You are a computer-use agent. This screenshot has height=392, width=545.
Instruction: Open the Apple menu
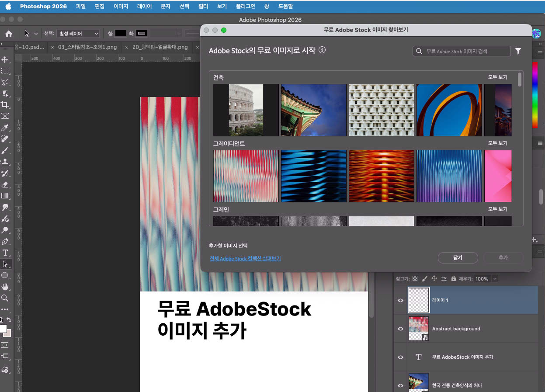[8, 7]
